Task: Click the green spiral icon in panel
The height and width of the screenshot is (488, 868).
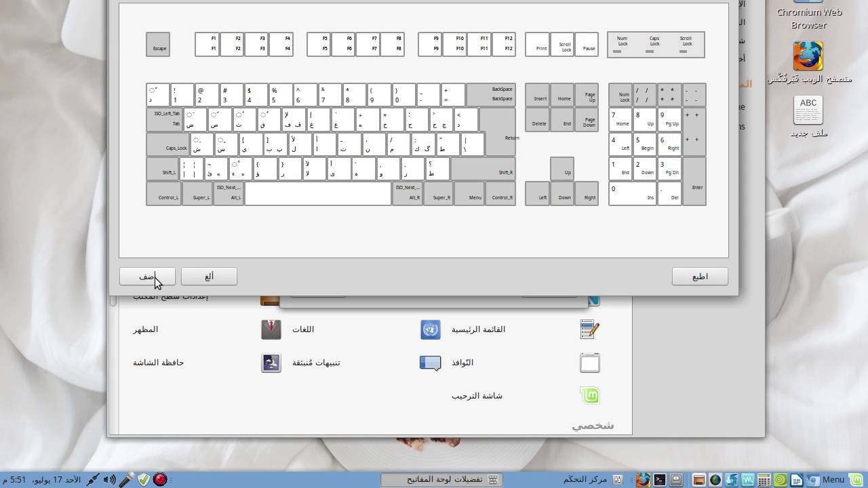Action: click(x=781, y=480)
